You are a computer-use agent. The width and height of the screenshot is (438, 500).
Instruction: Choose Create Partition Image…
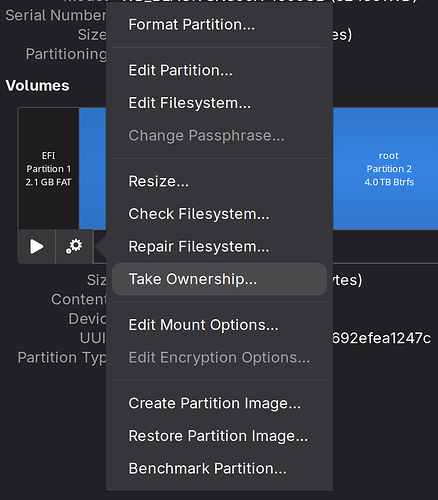click(219, 403)
